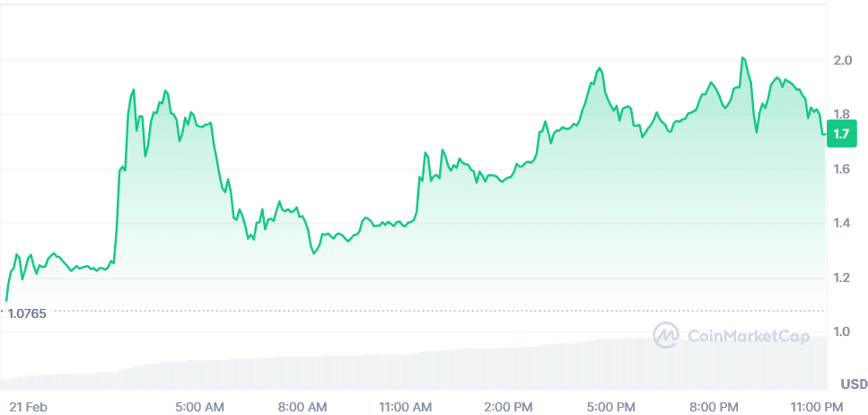Select the 1.2 price axis label
Screen dimensions: 868x415
pyautogui.click(x=842, y=278)
